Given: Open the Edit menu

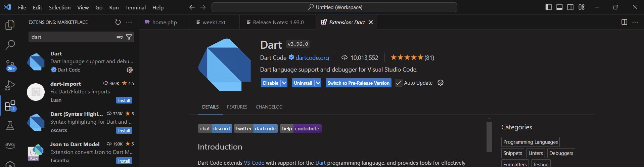Looking at the screenshot, I should (x=37, y=7).
